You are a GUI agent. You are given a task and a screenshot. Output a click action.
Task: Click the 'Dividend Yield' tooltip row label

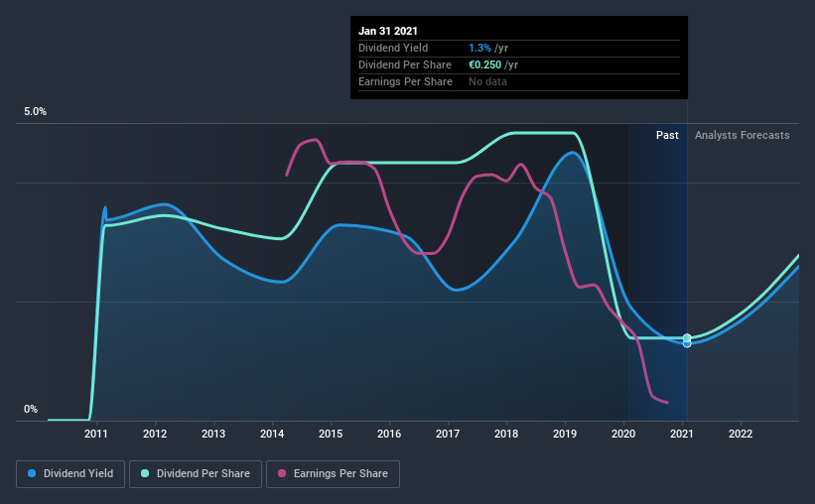click(x=393, y=48)
